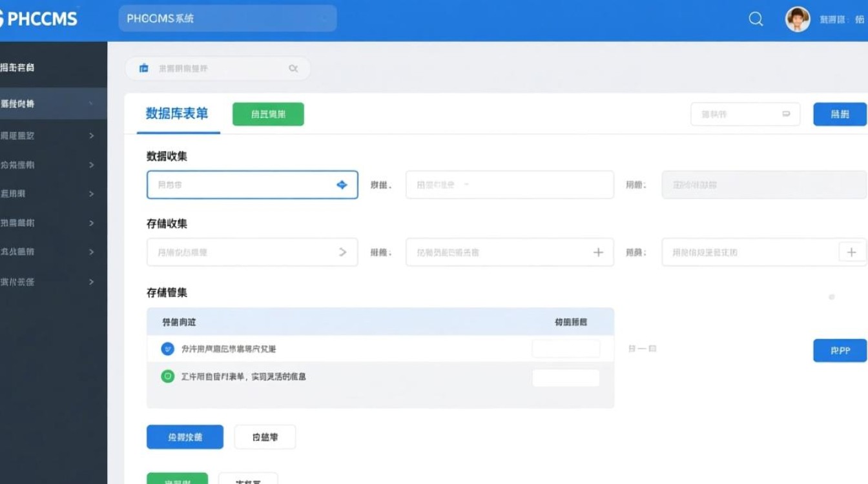Click the blue PP button on the right
This screenshot has height=484, width=868.
pos(840,350)
